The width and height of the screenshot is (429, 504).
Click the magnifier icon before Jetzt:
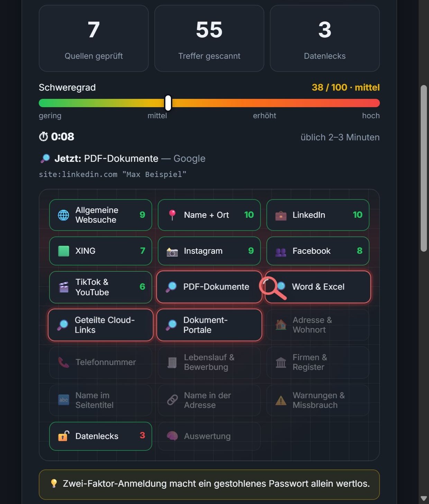[45, 158]
